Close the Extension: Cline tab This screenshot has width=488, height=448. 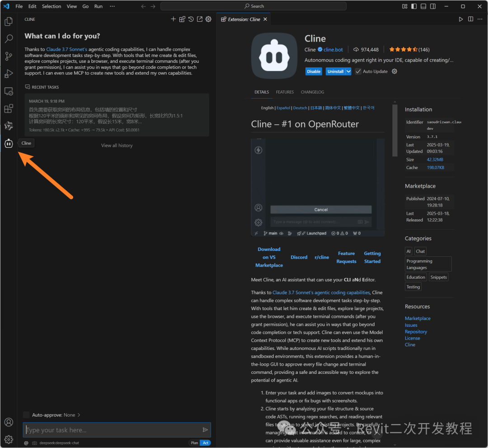tap(265, 19)
